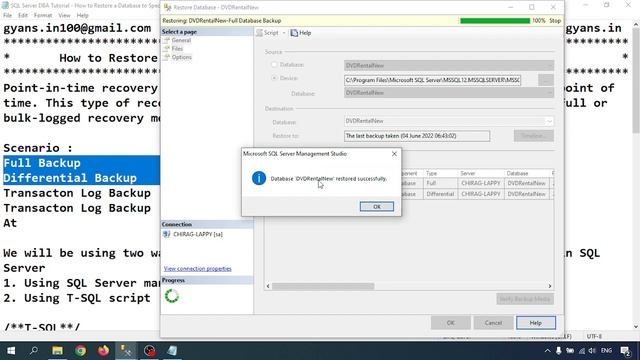The height and width of the screenshot is (360, 640).
Task: Click the Timeline button
Action: 533,136
